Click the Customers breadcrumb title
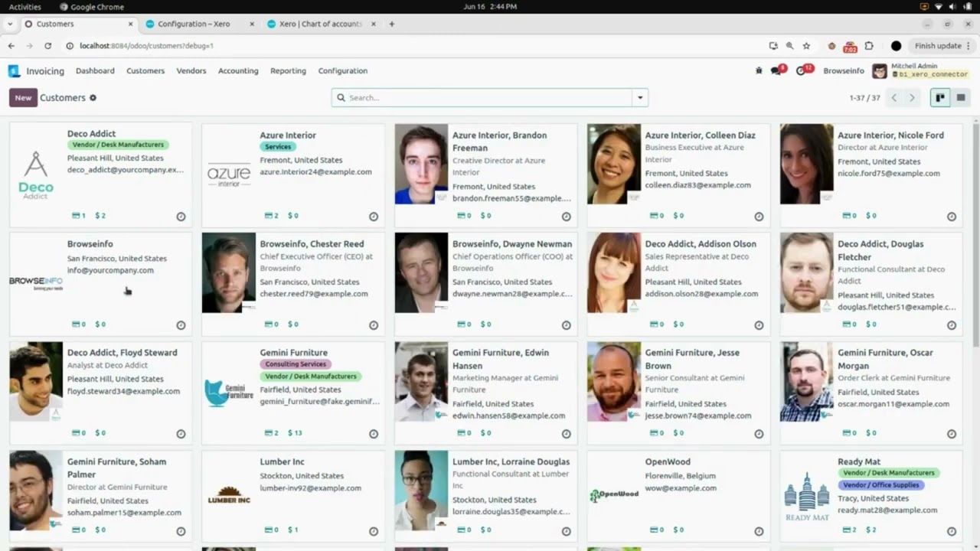This screenshot has height=551, width=980. click(63, 98)
